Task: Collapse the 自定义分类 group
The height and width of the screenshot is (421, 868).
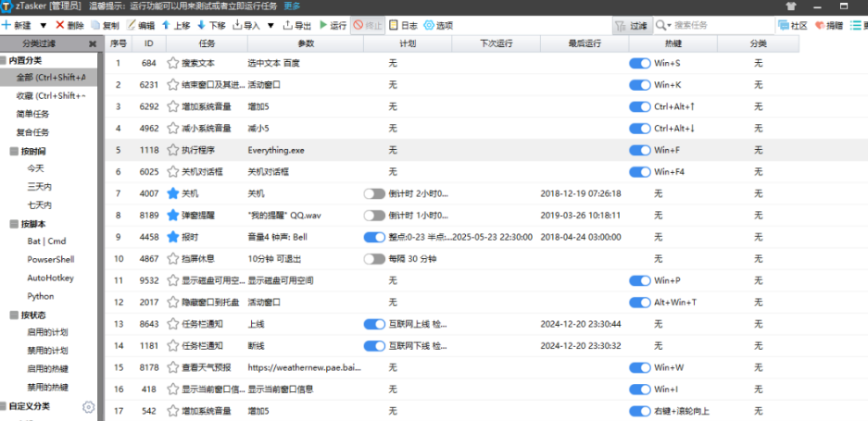Action: pyautogui.click(x=4, y=406)
